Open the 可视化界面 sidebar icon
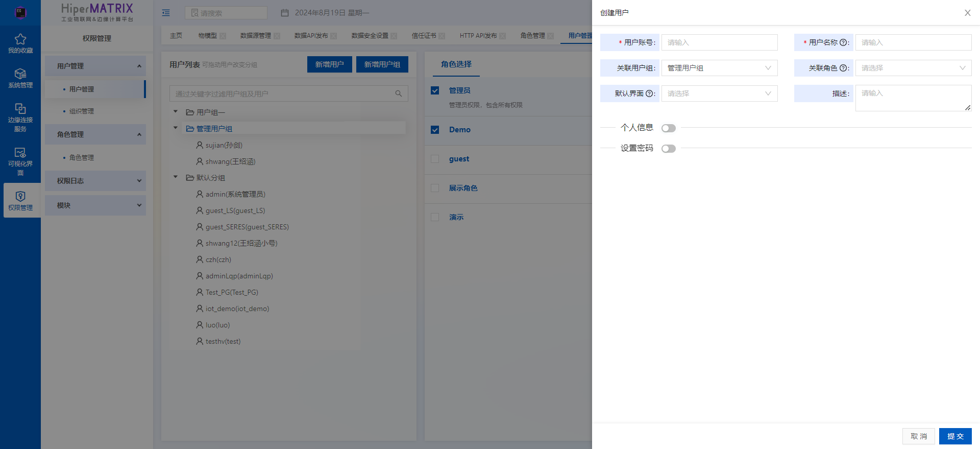 point(20,152)
